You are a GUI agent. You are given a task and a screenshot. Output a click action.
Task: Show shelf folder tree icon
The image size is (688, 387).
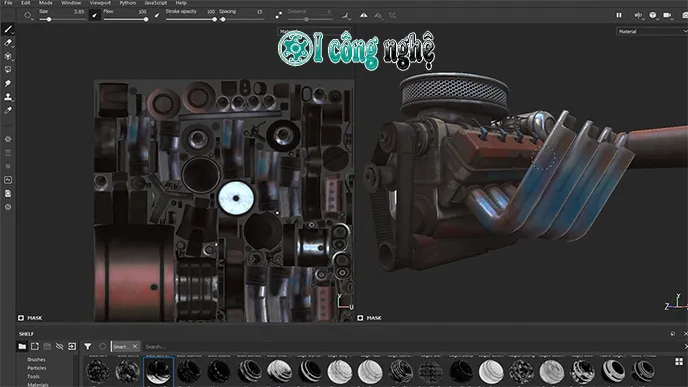pyautogui.click(x=22, y=347)
